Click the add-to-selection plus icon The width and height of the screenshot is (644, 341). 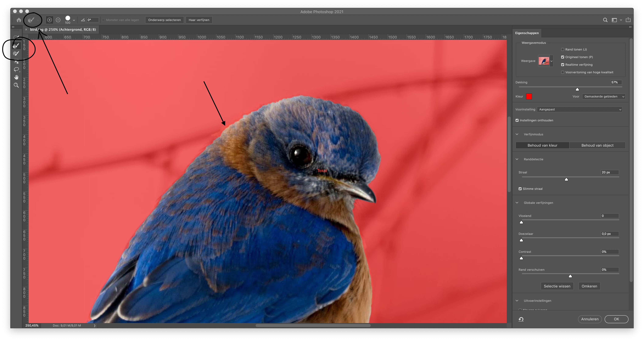pyautogui.click(x=49, y=20)
